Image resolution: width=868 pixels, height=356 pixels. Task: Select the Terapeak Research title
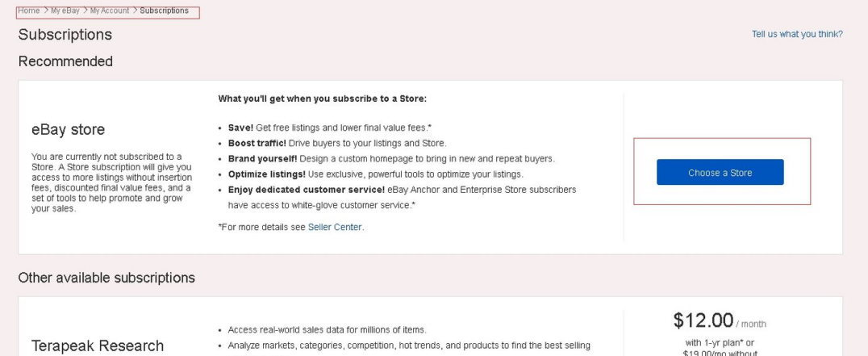pos(97,346)
